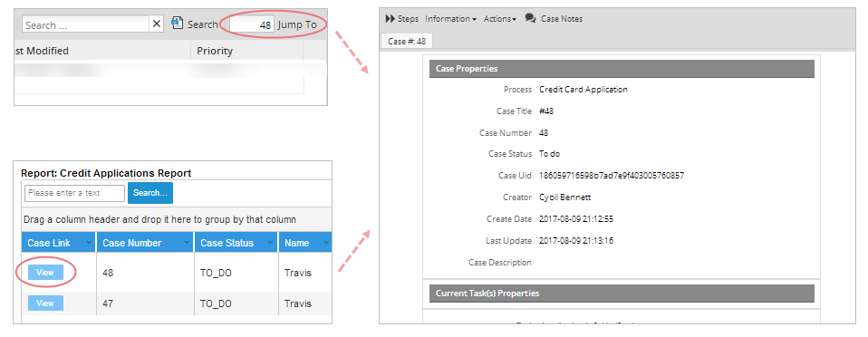The image size is (868, 337).
Task: Open Case Notes
Action: coord(562,19)
